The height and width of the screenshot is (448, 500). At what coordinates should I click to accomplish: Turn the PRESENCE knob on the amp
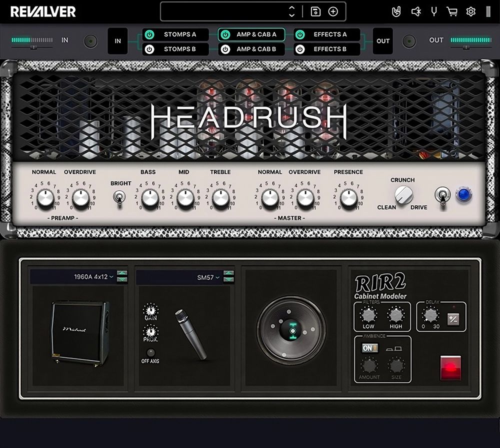tap(348, 198)
